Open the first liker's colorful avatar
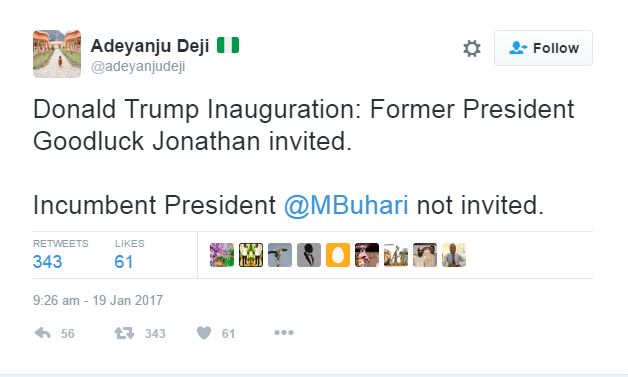 coord(222,255)
